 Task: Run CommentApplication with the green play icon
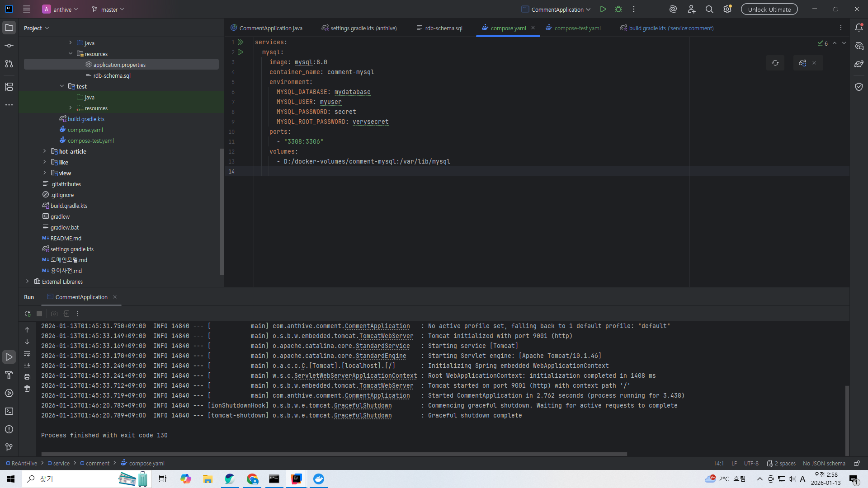603,9
